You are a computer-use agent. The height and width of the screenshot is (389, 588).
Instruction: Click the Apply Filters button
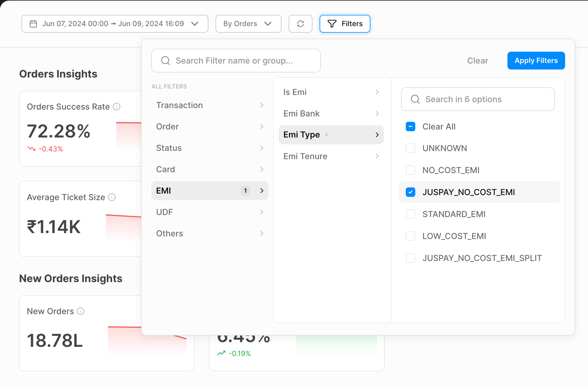pos(536,61)
